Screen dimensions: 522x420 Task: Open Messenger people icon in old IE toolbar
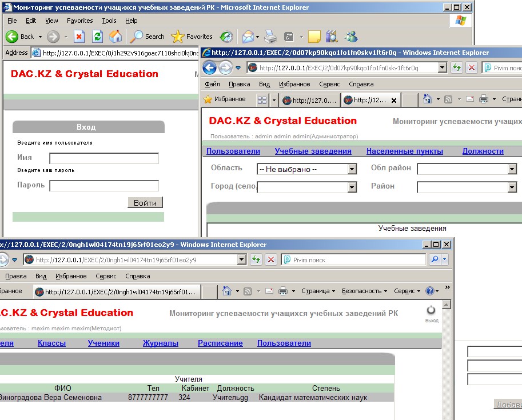(351, 37)
